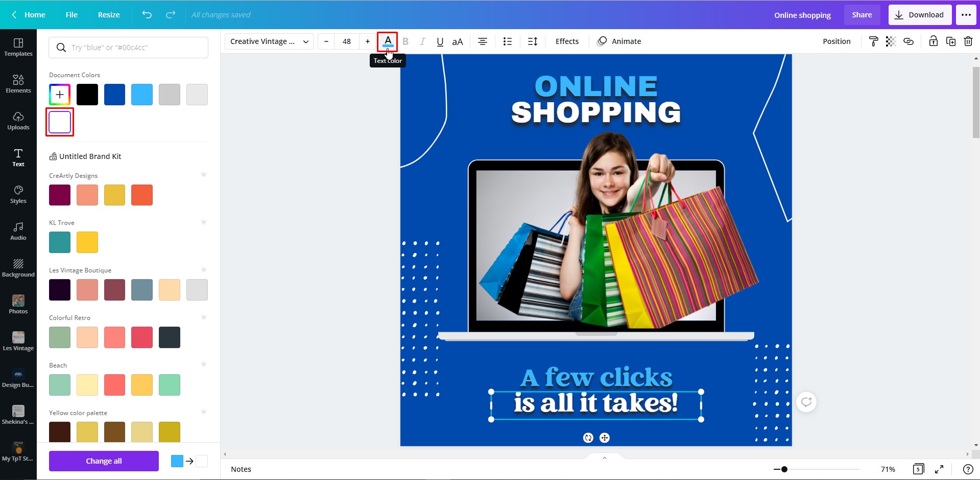Screen dimensions: 980x480
Task: Go back to Home
Action: point(29,15)
